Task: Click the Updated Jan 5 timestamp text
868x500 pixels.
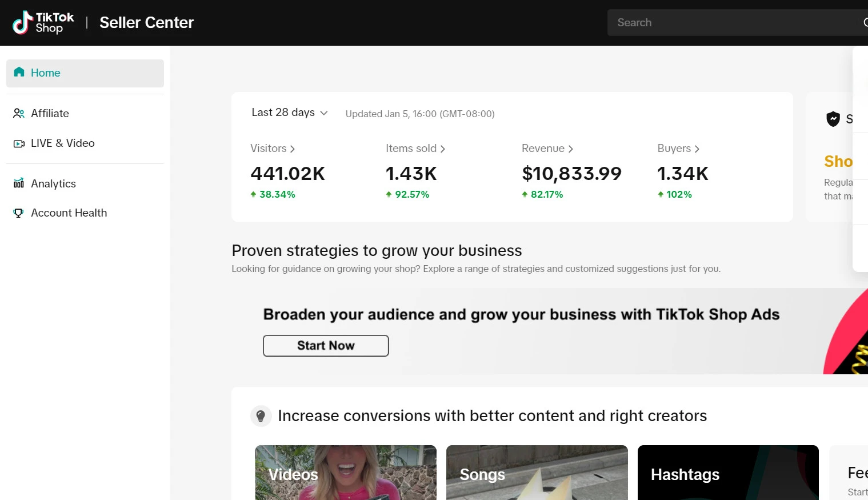Action: click(420, 114)
